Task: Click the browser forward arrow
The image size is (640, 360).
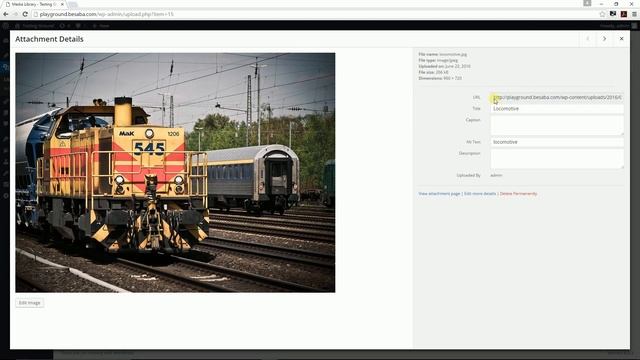Action: (16, 14)
